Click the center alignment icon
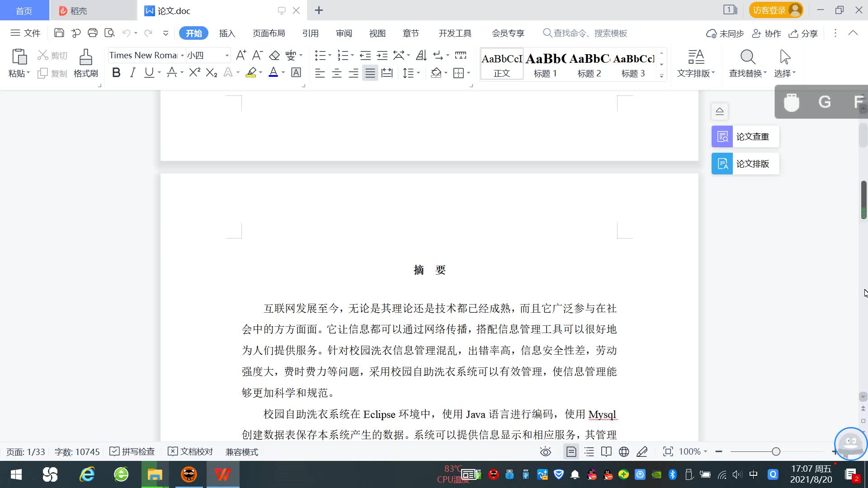The height and width of the screenshot is (488, 868). click(337, 73)
